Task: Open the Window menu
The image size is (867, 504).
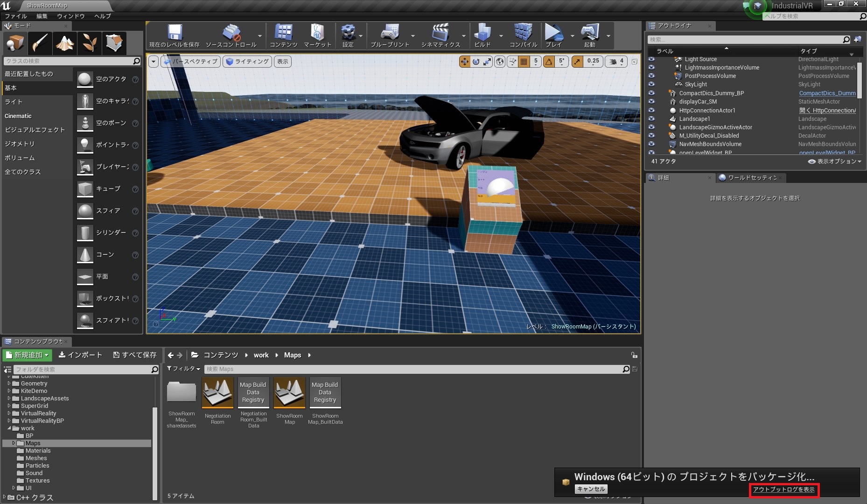Action: click(71, 16)
